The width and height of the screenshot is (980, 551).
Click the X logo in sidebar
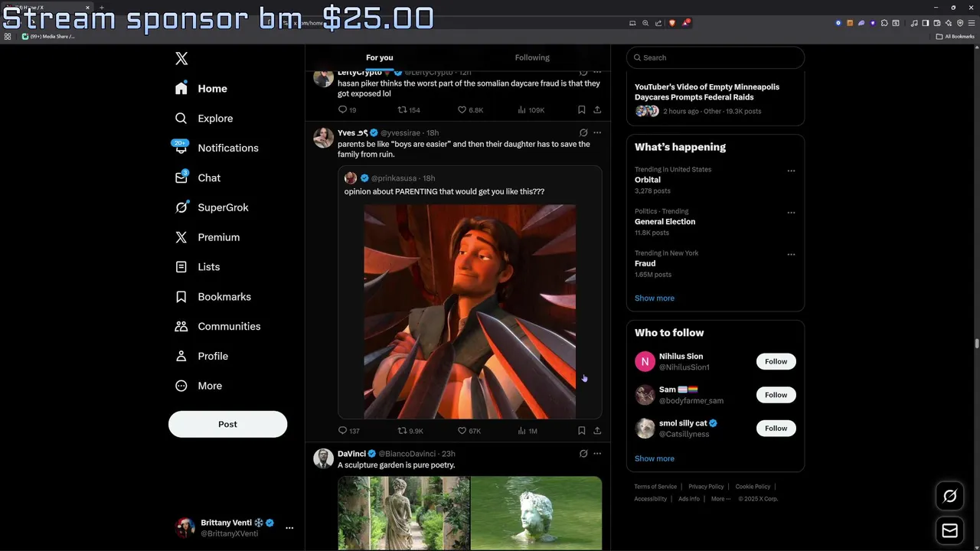point(181,58)
